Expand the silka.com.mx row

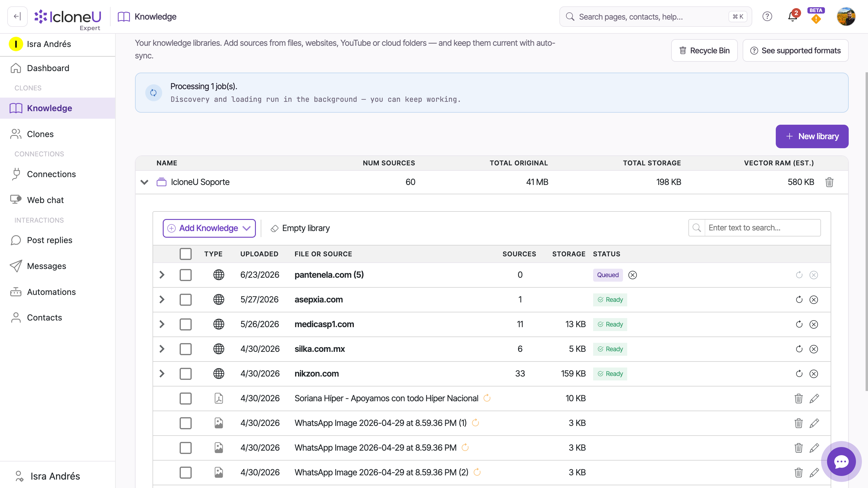pyautogui.click(x=162, y=349)
